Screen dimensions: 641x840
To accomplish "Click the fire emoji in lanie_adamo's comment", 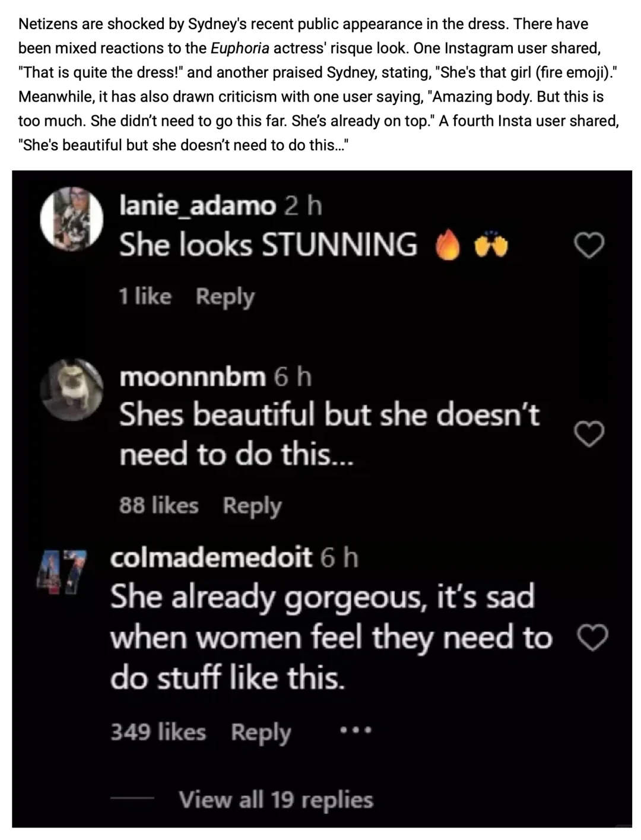I will [x=448, y=245].
